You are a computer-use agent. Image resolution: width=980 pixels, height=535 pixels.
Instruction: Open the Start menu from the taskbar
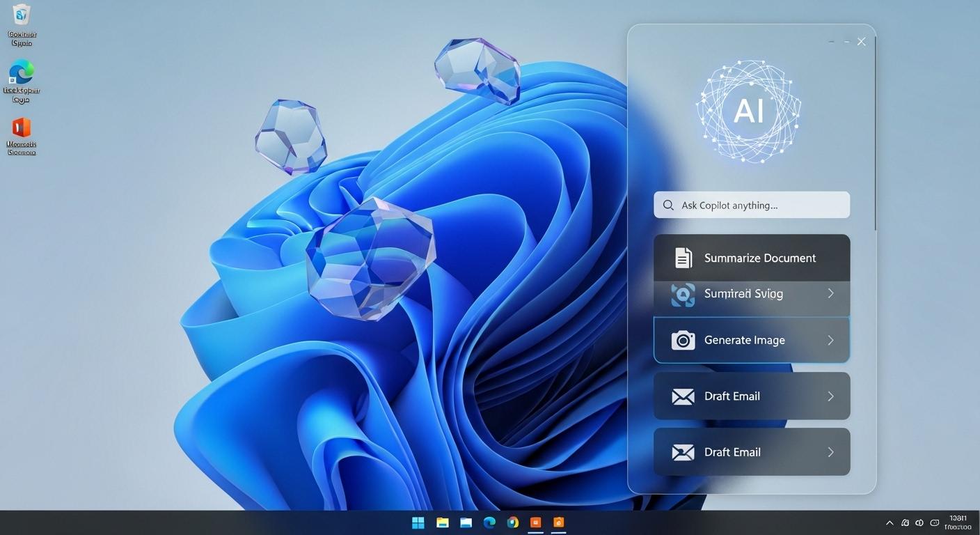pyautogui.click(x=418, y=522)
